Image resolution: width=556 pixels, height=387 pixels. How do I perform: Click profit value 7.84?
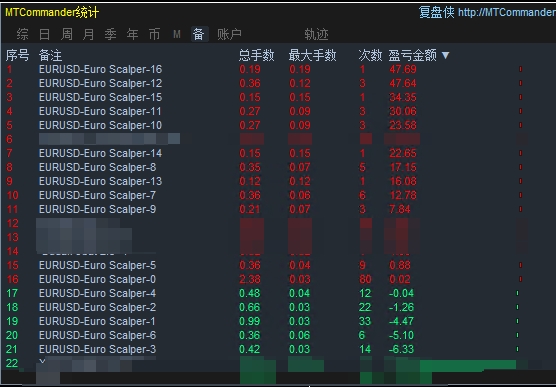[400, 209]
